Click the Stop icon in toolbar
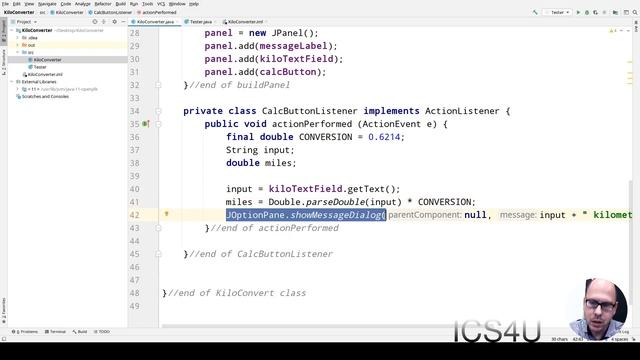Image resolution: width=640 pixels, height=360 pixels. point(604,13)
